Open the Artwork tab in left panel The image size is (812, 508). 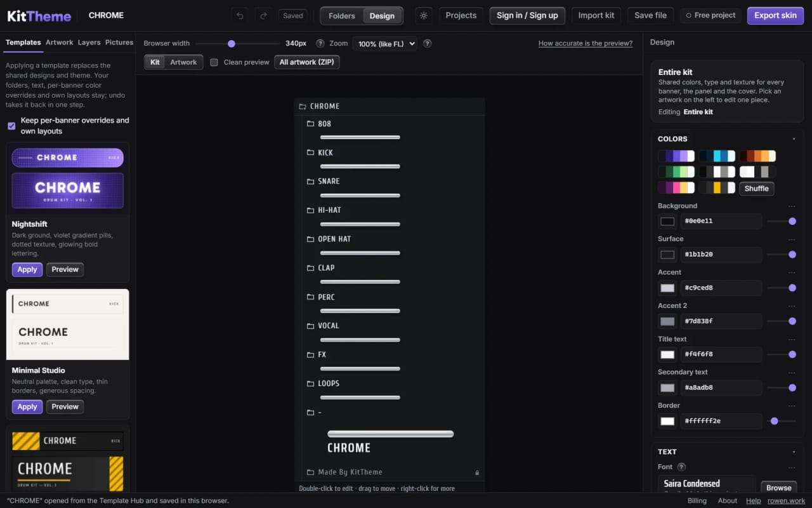(x=60, y=43)
